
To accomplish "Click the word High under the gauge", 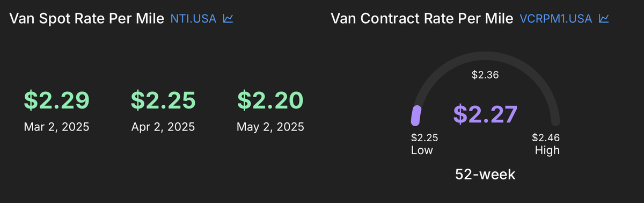I will point(547,150).
